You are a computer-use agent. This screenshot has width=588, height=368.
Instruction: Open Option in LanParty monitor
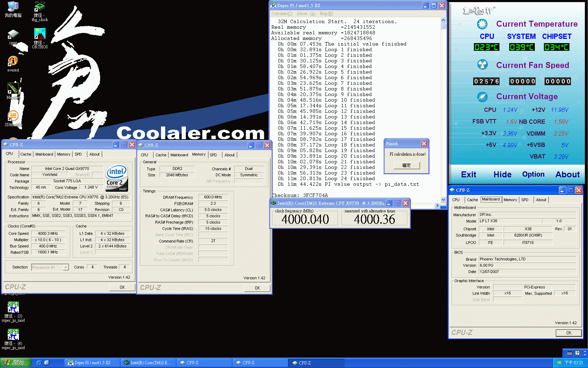(x=533, y=174)
